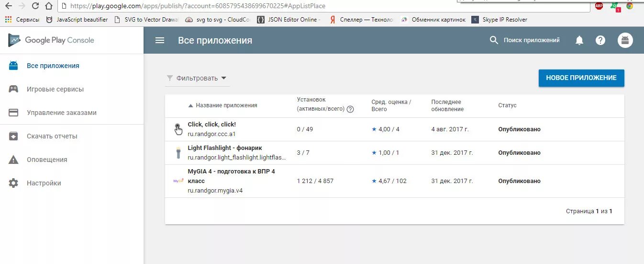Click the Google Play Console logo
This screenshot has height=264, width=644.
[51, 40]
